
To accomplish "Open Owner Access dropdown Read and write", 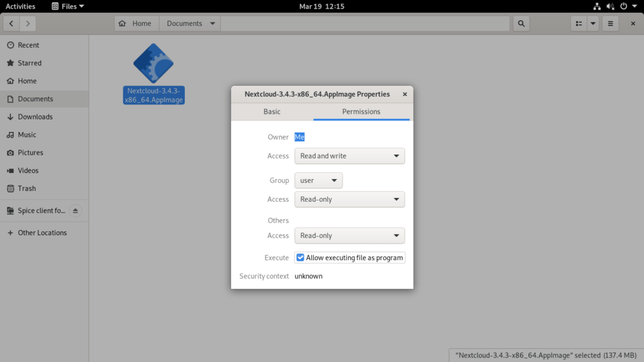I will (350, 156).
